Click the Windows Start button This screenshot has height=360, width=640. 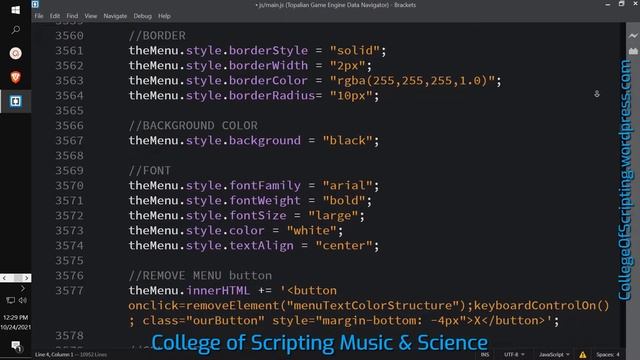click(16, 10)
